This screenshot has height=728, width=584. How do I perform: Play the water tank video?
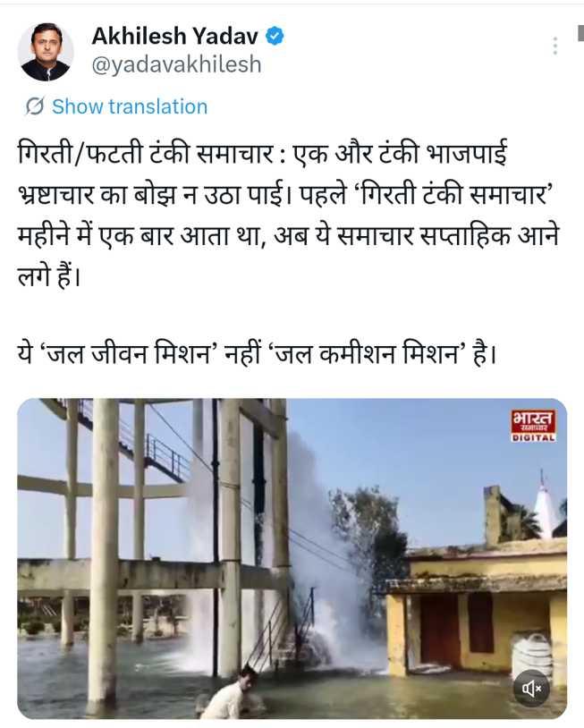pos(292,559)
